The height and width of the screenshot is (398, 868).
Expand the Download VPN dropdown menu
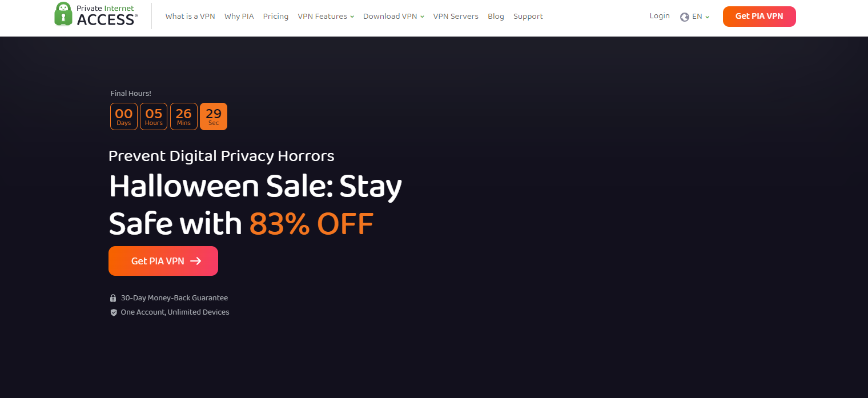pyautogui.click(x=393, y=17)
